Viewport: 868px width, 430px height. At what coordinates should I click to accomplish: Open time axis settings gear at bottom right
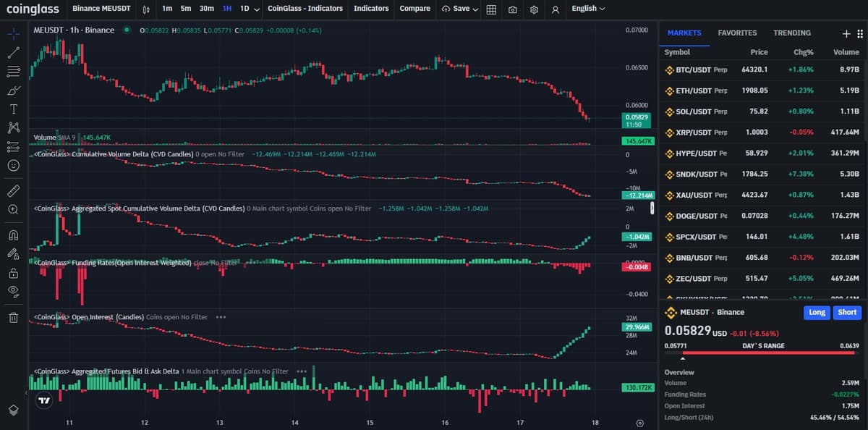(x=639, y=423)
